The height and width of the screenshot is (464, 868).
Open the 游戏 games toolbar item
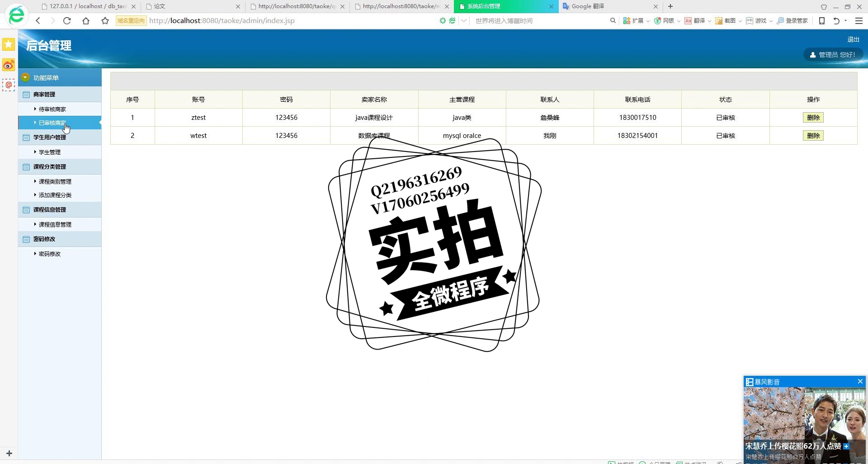click(x=756, y=21)
